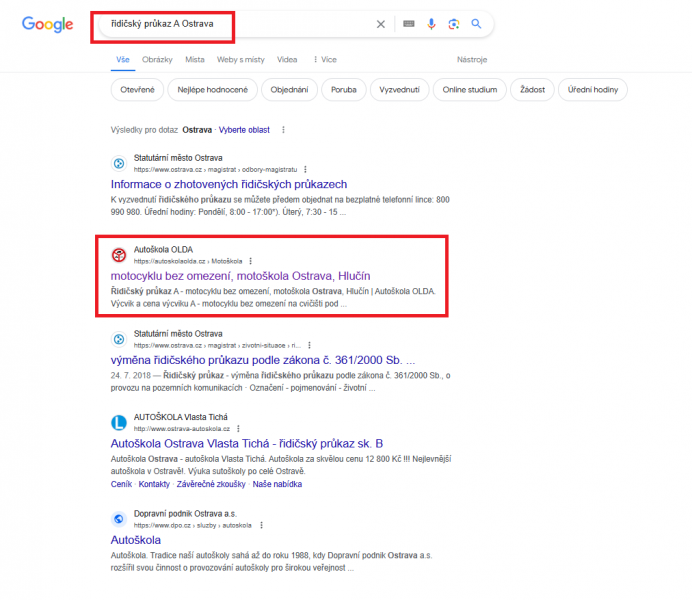Screen dimensions: 692x600
Task: Open the Kontakty sitelink
Action: pyautogui.click(x=154, y=484)
